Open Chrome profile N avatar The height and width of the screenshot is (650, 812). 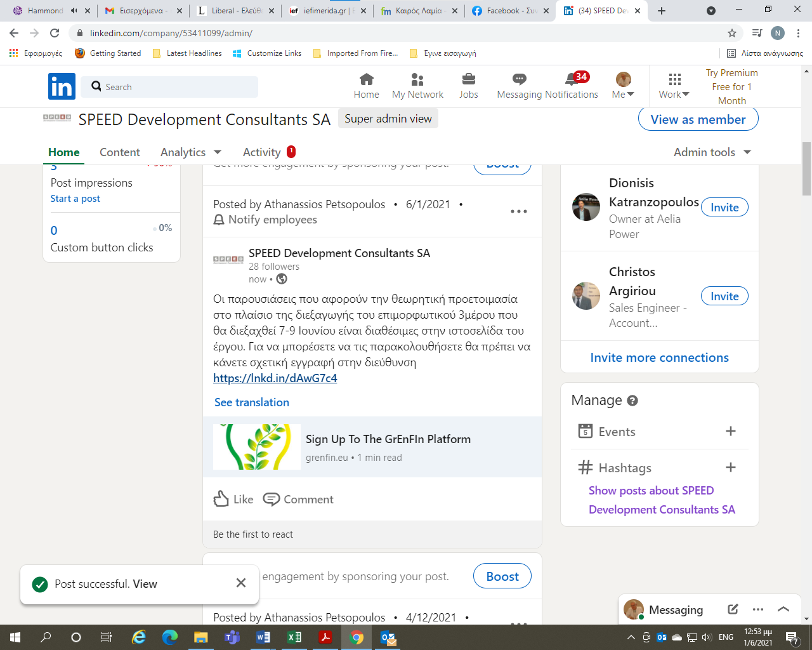pos(778,33)
